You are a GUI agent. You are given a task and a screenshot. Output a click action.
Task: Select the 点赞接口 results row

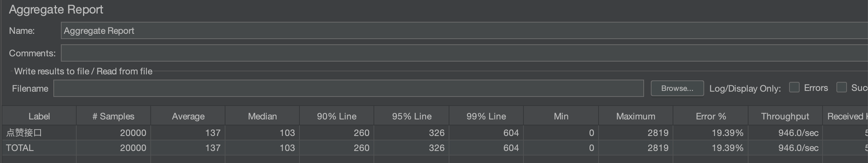[435, 133]
